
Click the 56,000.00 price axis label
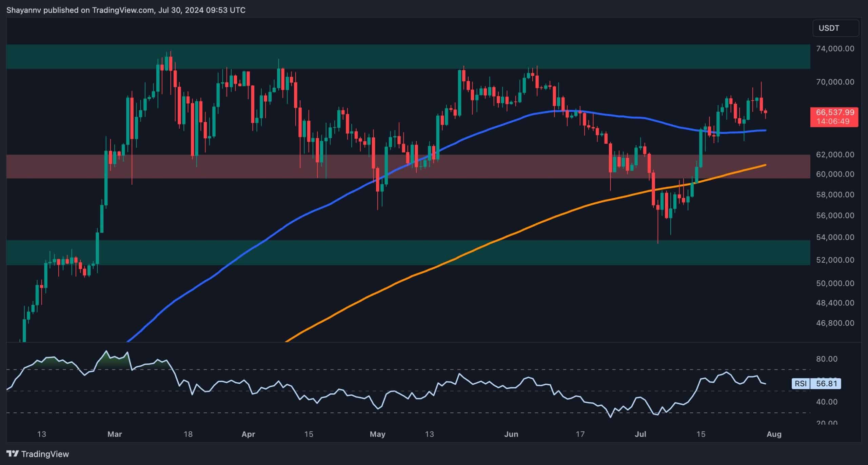click(x=835, y=215)
